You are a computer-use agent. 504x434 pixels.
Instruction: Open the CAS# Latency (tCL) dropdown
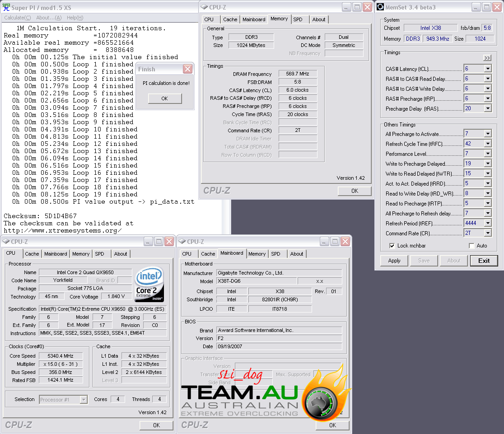488,69
